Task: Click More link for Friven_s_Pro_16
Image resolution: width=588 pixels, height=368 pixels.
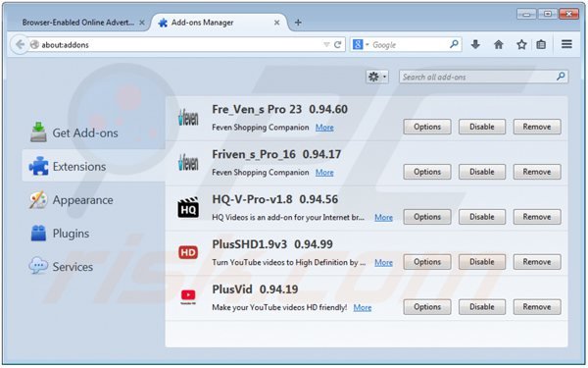Action: 324,173
